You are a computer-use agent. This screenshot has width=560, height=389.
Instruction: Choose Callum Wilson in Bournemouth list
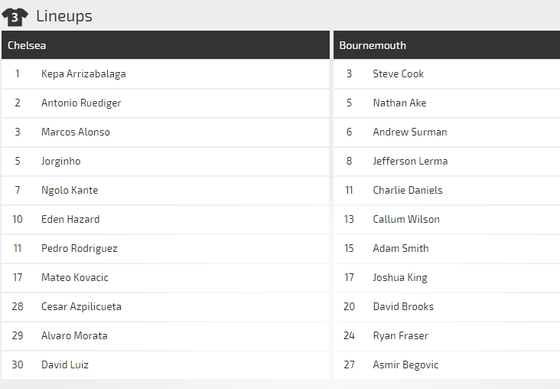(x=406, y=219)
